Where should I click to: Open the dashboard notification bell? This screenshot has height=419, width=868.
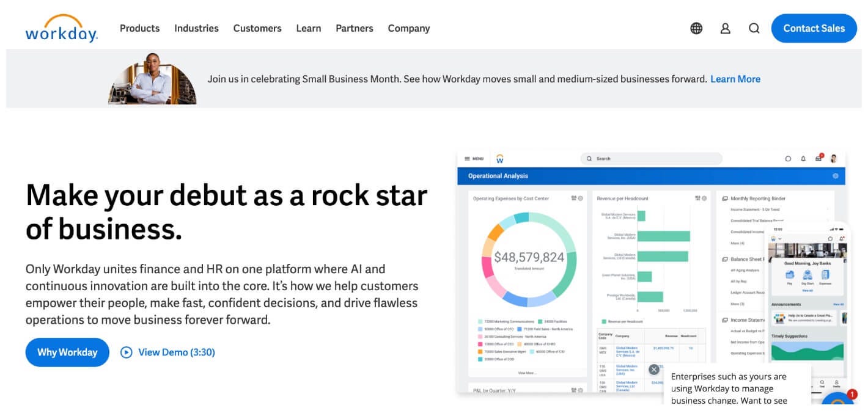pyautogui.click(x=803, y=159)
